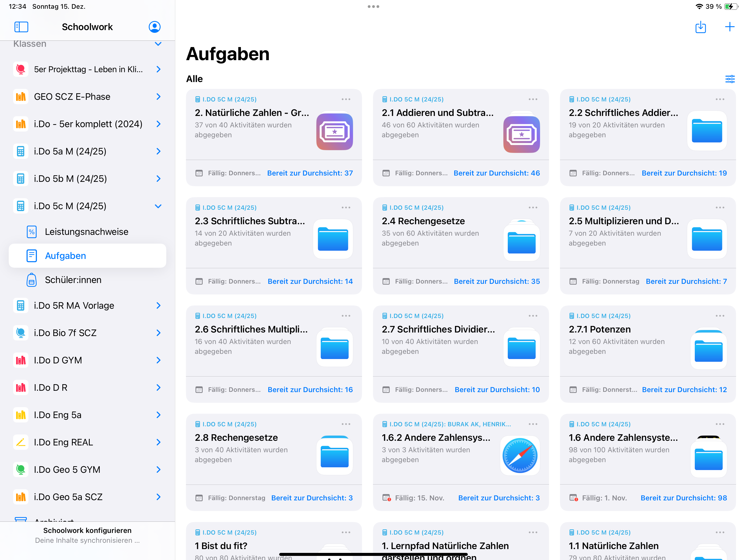Open the ellipsis menu on 2.7.1 Potenzen
Image resolution: width=747 pixels, height=560 pixels.
[720, 316]
